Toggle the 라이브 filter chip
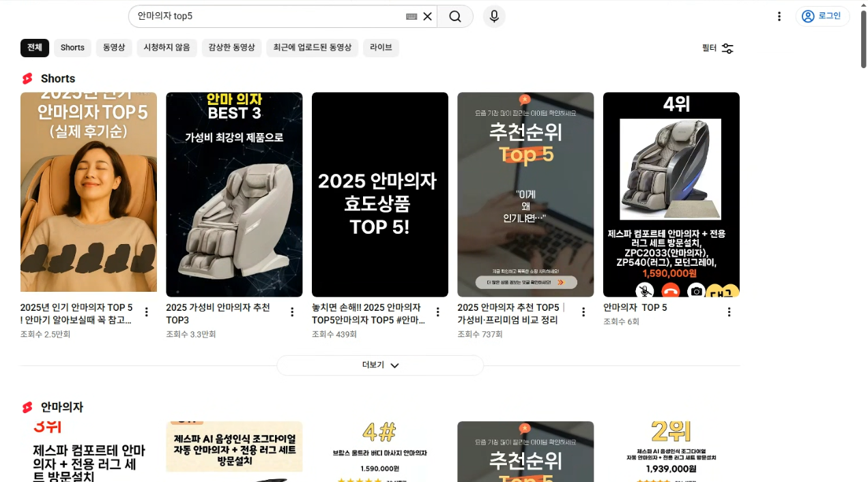The image size is (868, 482). (x=381, y=48)
